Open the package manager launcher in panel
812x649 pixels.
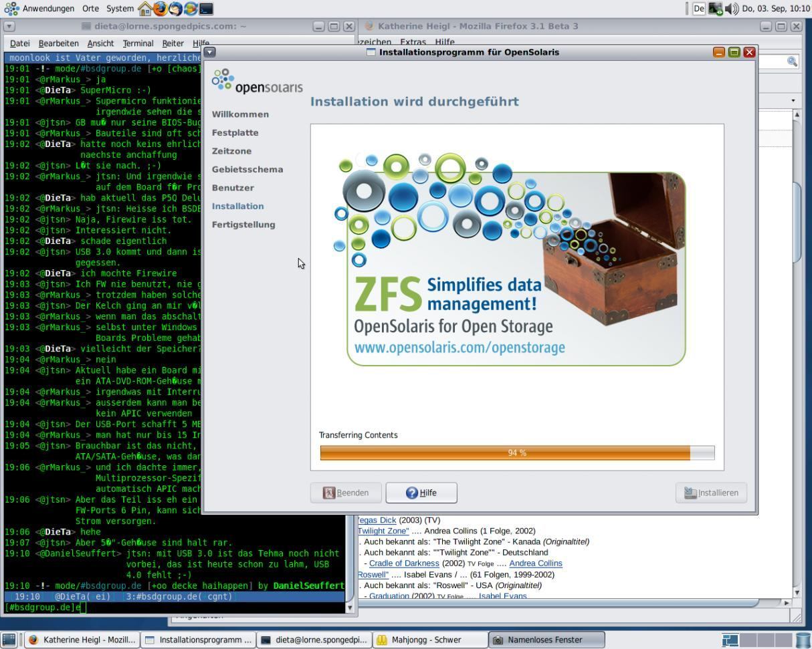(x=191, y=9)
